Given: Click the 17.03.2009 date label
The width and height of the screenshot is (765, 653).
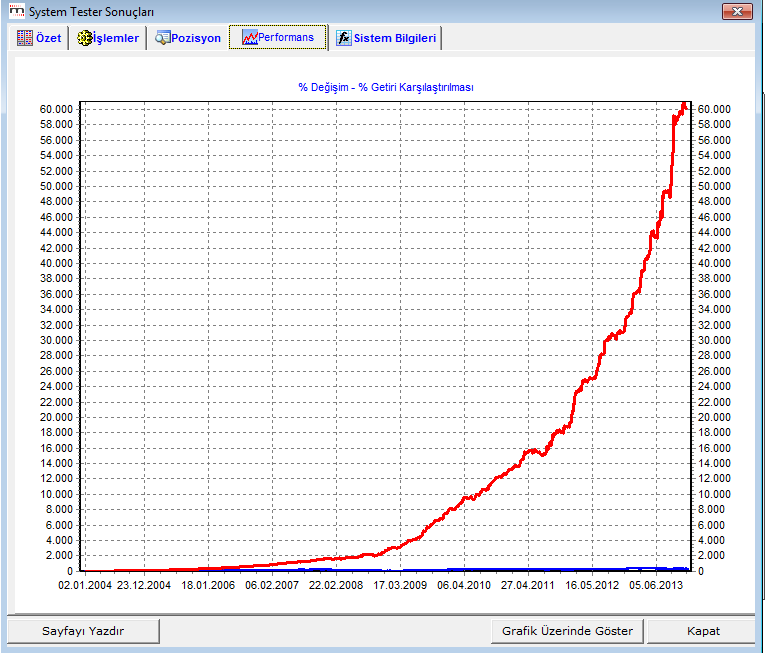Looking at the screenshot, I should [x=400, y=585].
